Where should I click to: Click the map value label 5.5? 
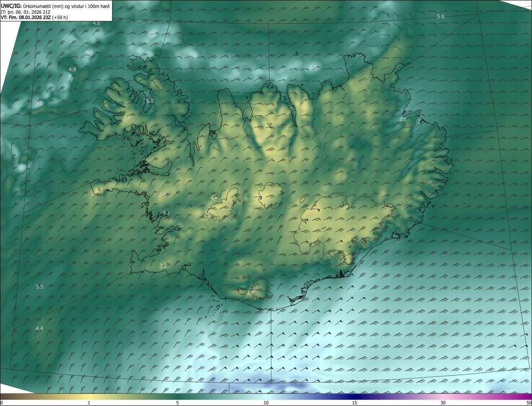[x=39, y=287]
